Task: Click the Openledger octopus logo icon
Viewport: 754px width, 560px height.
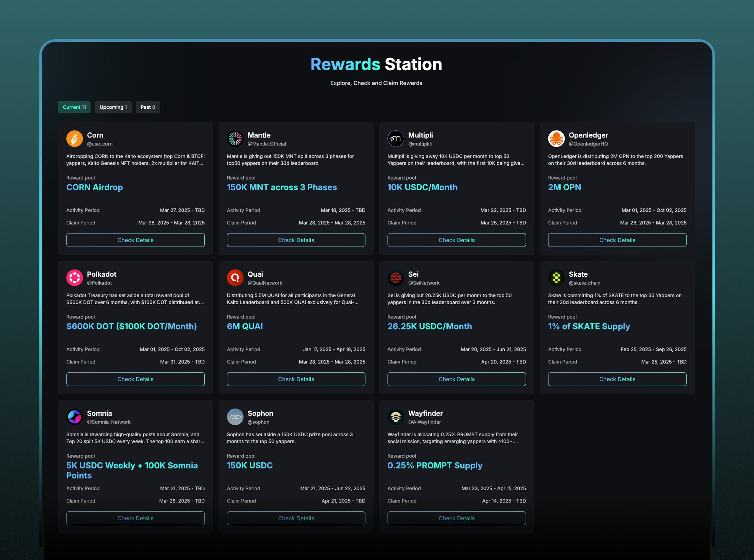Action: (556, 139)
